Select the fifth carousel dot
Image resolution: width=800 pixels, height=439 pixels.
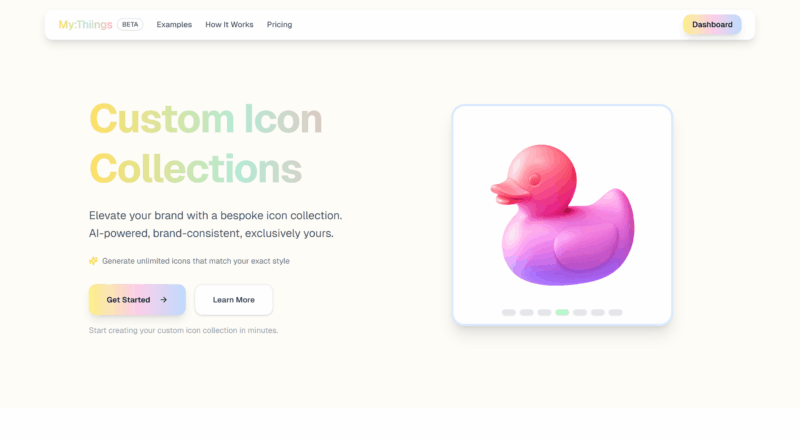(x=580, y=312)
